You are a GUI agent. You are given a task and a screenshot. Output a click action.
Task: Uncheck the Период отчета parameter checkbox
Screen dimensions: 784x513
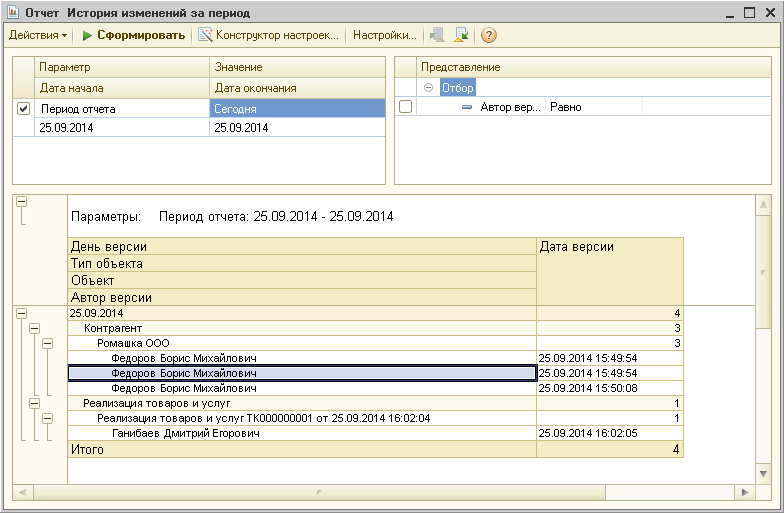[x=24, y=108]
